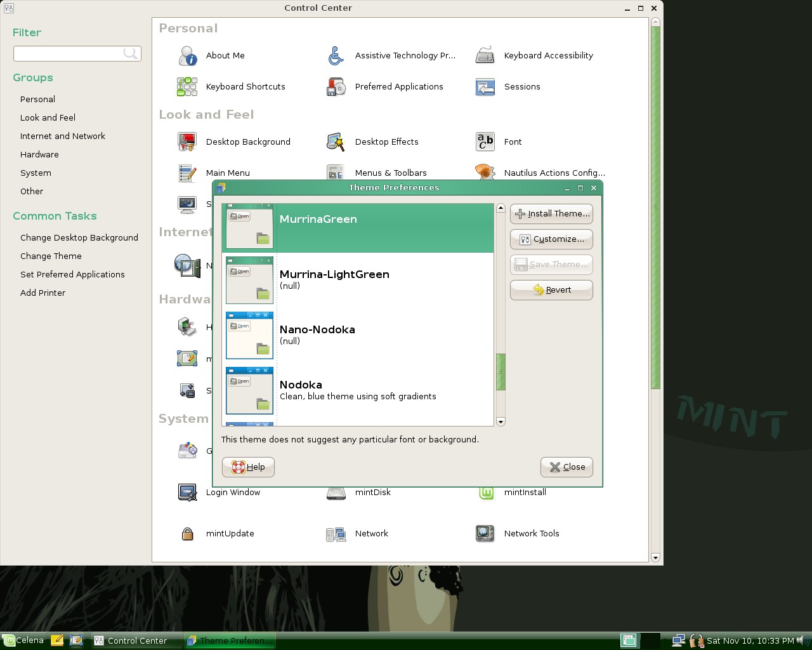Click theme list scrollbar down arrow
Image resolution: width=812 pixels, height=650 pixels.
click(x=501, y=422)
